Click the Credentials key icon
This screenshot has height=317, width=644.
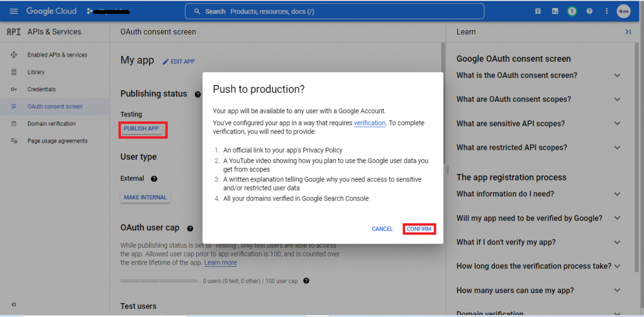14,89
